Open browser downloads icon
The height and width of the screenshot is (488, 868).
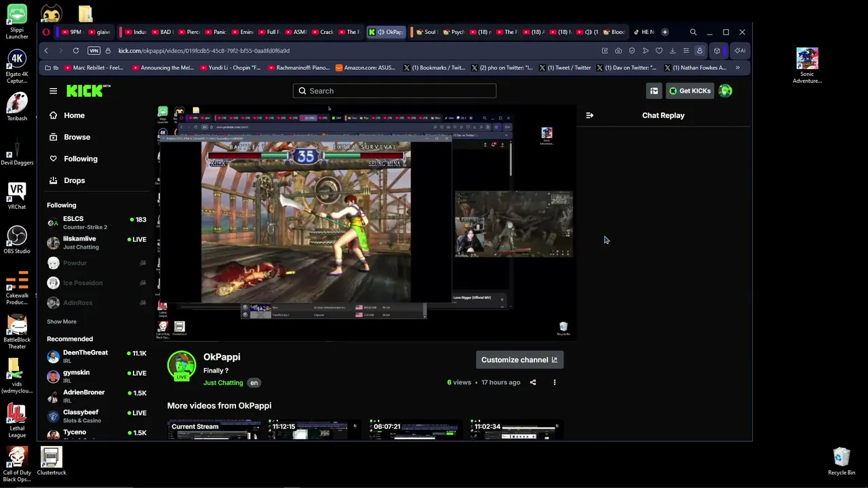pyautogui.click(x=673, y=51)
